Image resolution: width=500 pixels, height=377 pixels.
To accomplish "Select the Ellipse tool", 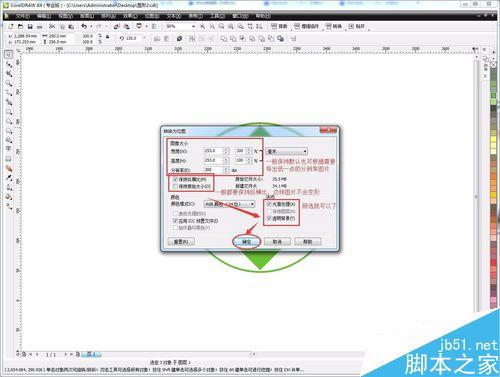I will (9, 121).
